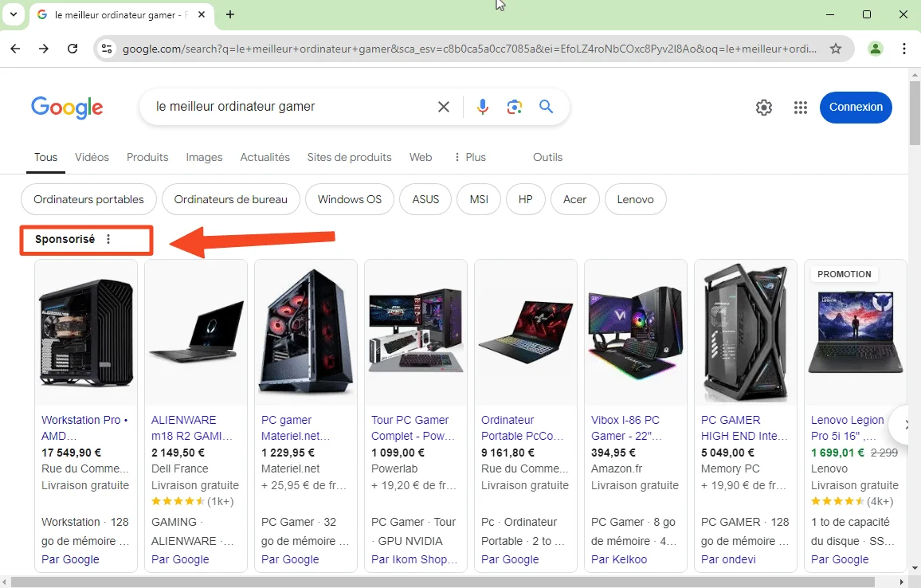921x588 pixels.
Task: Close the 'le meilleur ordinateur gamer' tab
Action: pos(202,14)
